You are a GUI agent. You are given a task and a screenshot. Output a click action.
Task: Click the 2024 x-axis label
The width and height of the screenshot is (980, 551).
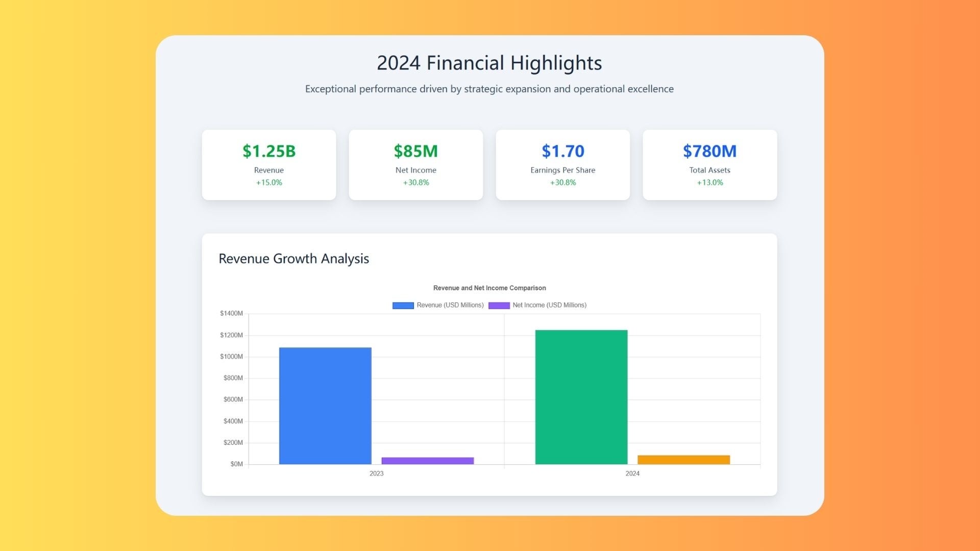[632, 473]
